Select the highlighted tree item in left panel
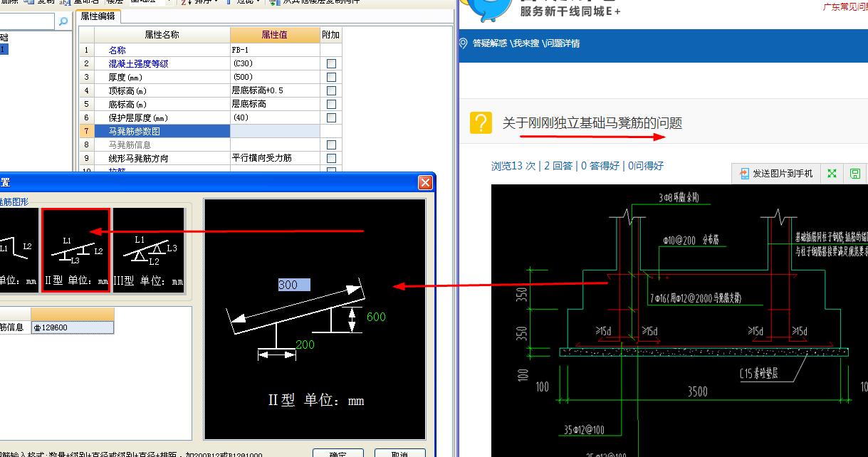 coord(4,49)
